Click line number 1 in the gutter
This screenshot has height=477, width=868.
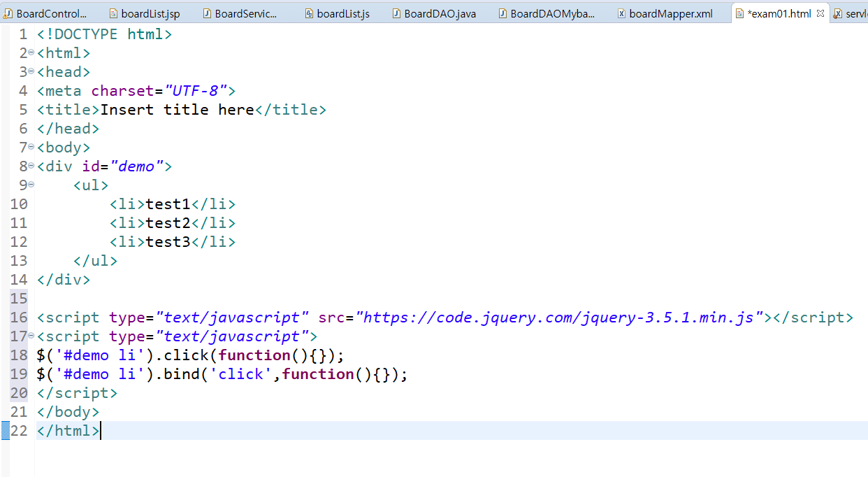click(23, 34)
